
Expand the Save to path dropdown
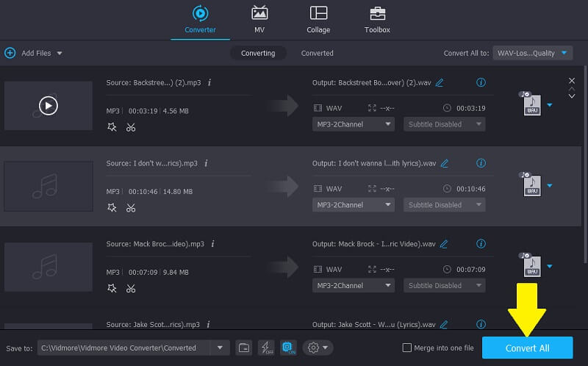click(219, 348)
